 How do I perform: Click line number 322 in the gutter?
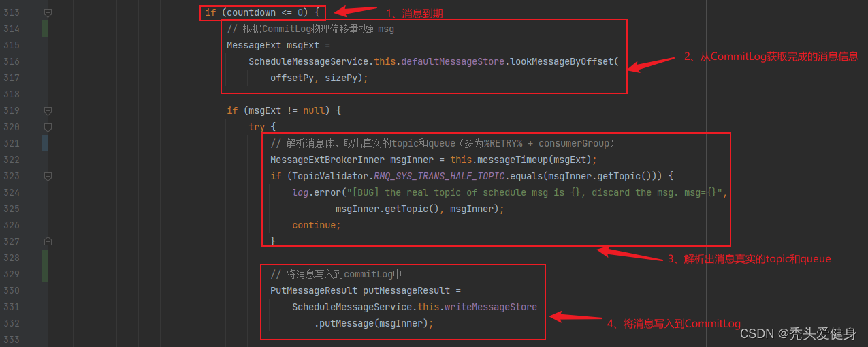point(11,160)
